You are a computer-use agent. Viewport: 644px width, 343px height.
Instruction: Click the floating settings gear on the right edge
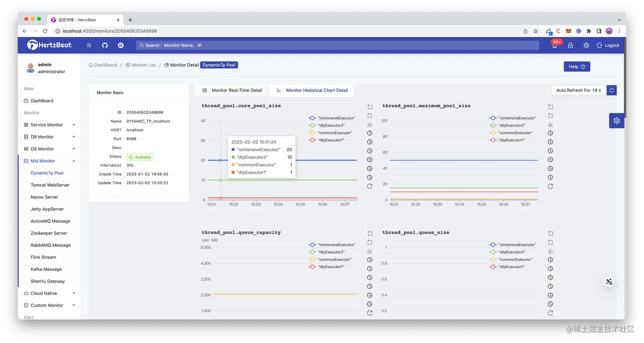coord(616,120)
